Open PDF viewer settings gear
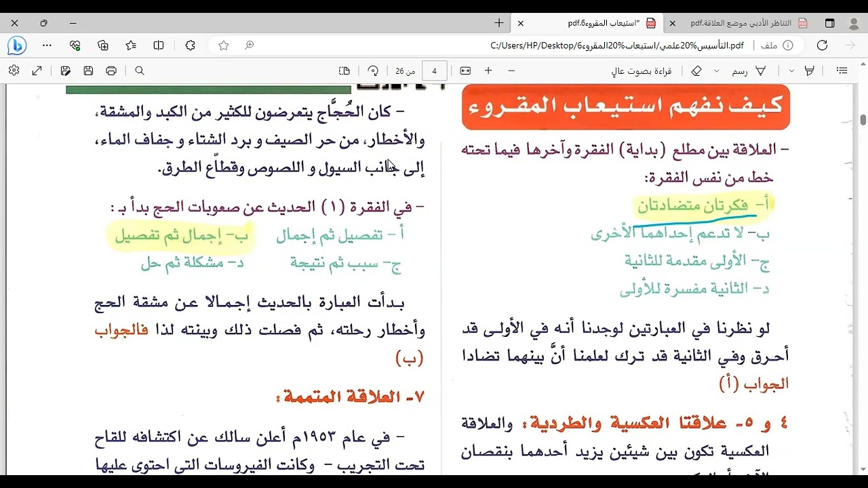 click(14, 70)
